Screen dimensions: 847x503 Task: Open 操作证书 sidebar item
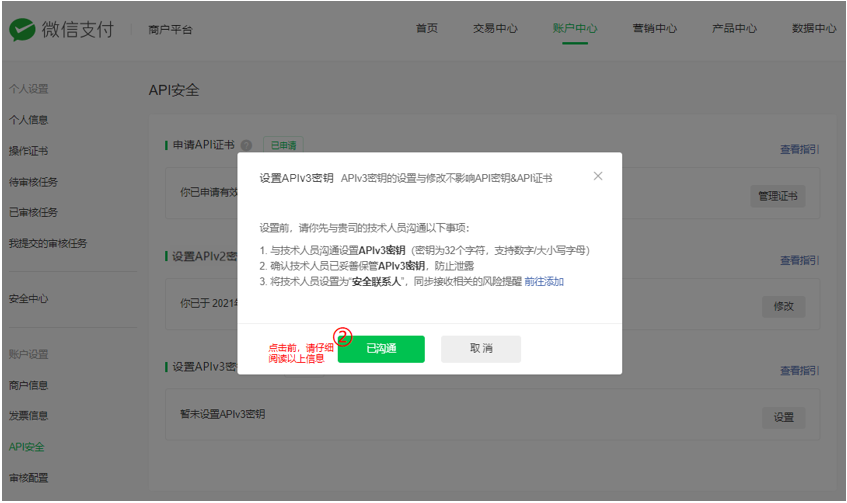pyautogui.click(x=29, y=151)
